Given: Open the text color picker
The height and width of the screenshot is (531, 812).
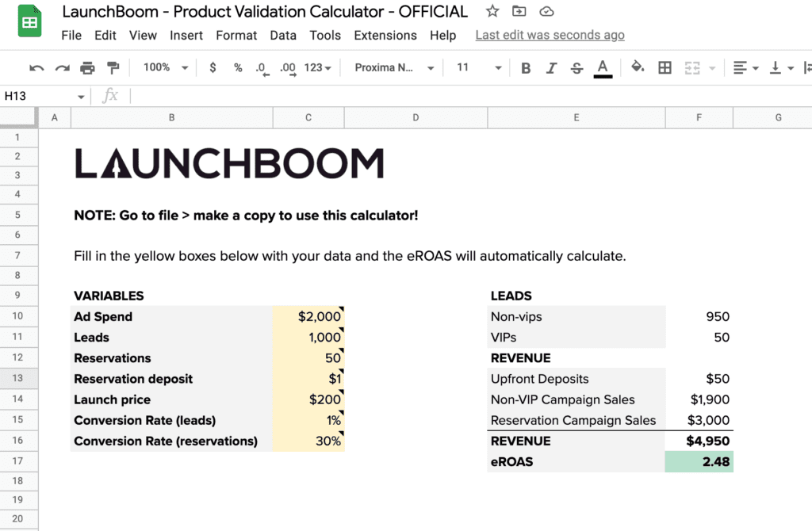Looking at the screenshot, I should click(603, 68).
